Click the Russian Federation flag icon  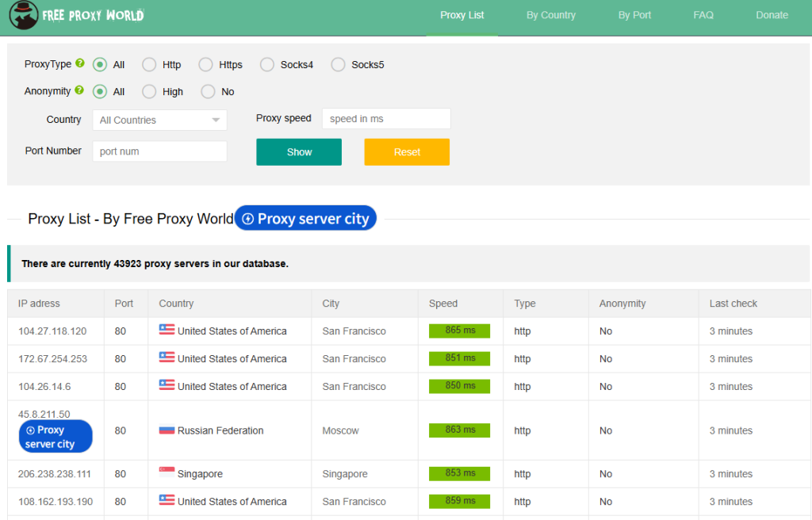167,430
